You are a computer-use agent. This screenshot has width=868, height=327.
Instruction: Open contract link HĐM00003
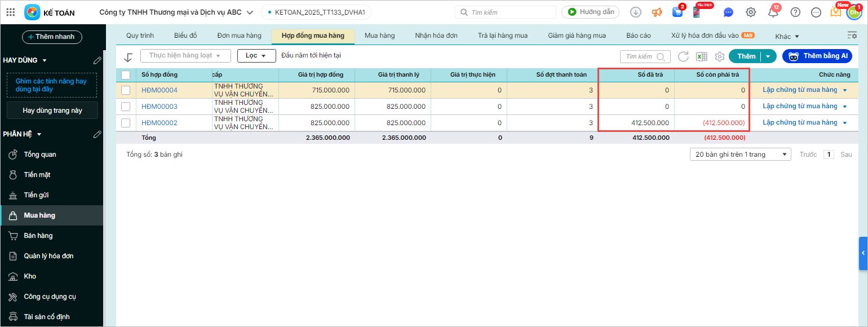160,107
